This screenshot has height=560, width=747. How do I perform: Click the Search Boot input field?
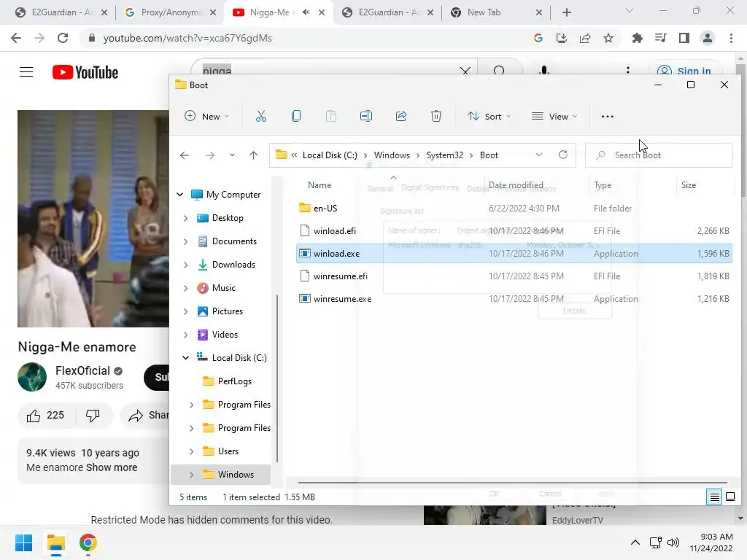coord(659,155)
